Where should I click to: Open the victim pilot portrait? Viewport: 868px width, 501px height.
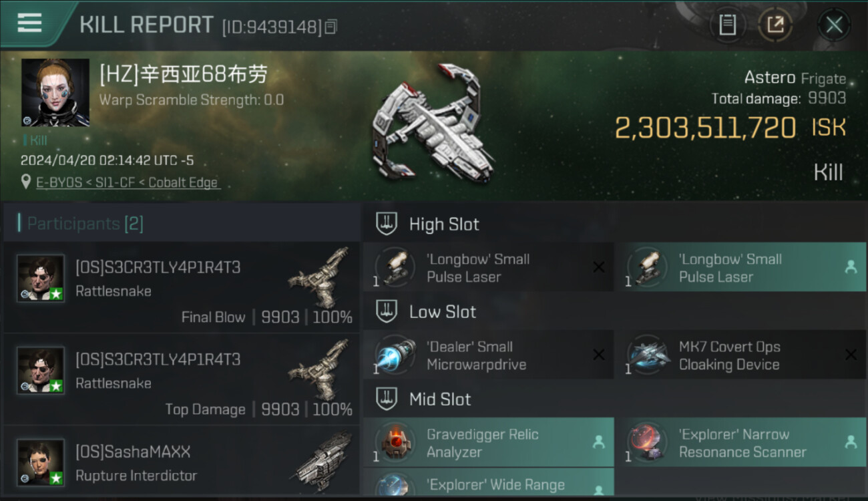[55, 92]
